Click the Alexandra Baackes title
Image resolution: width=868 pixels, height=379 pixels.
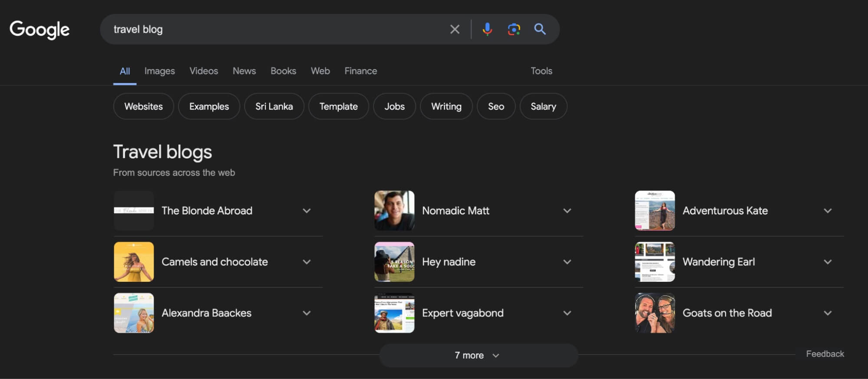[x=206, y=313]
